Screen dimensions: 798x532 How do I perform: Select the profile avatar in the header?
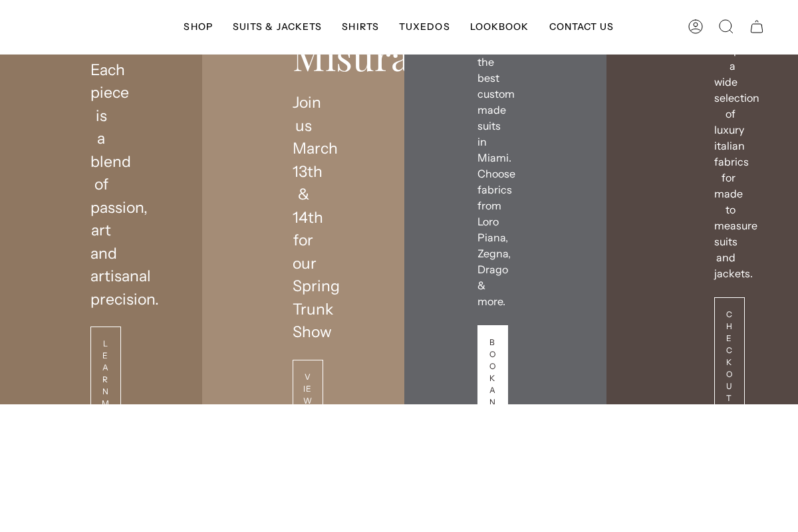pos(696,27)
